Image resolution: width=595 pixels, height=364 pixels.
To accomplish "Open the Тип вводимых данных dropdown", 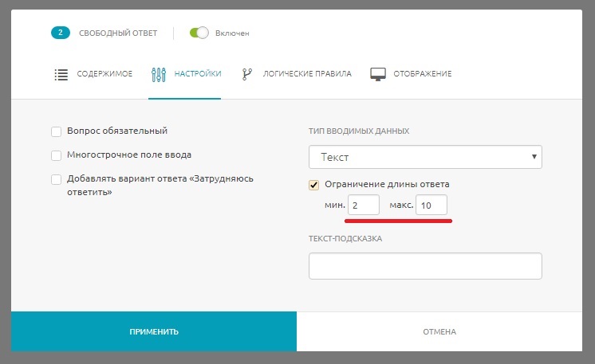I will [424, 157].
